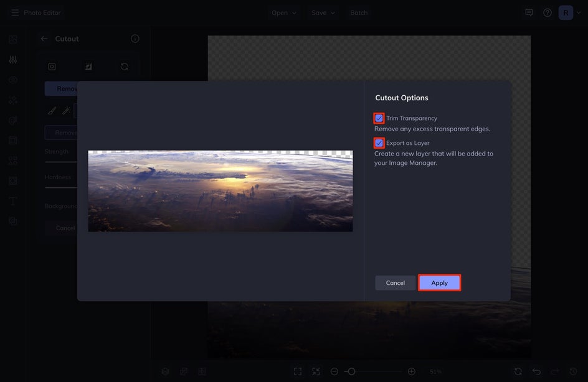Adjust the zoom slider handle
Viewport: 588px width, 382px height.
351,371
